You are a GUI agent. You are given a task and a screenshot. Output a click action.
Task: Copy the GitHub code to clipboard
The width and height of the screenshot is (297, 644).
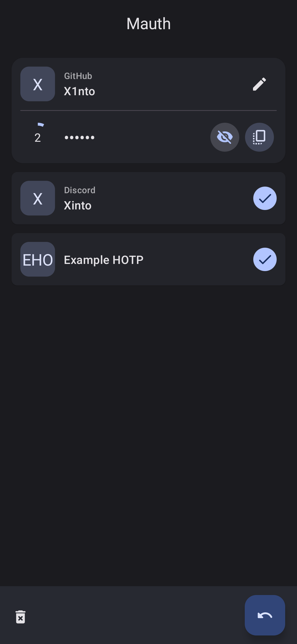[259, 137]
